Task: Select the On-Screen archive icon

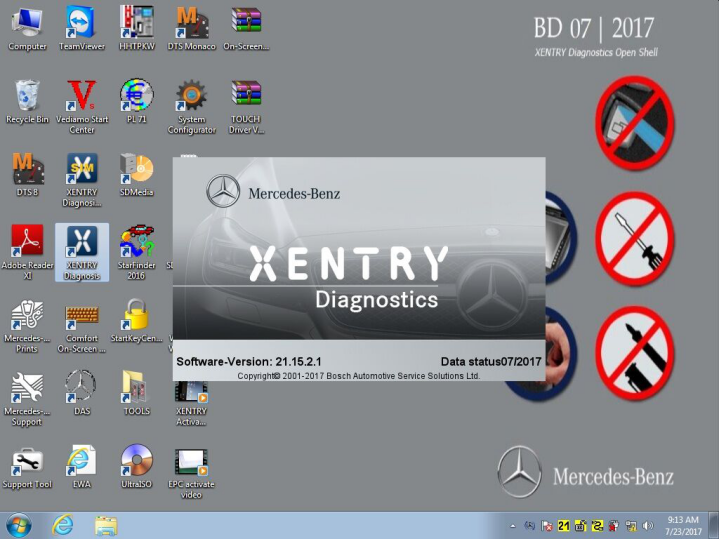Action: coord(246,29)
